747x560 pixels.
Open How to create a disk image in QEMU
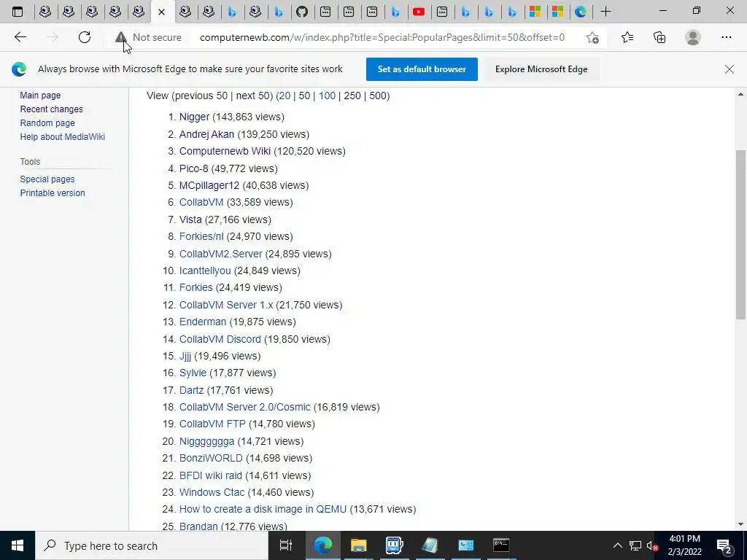pyautogui.click(x=263, y=509)
